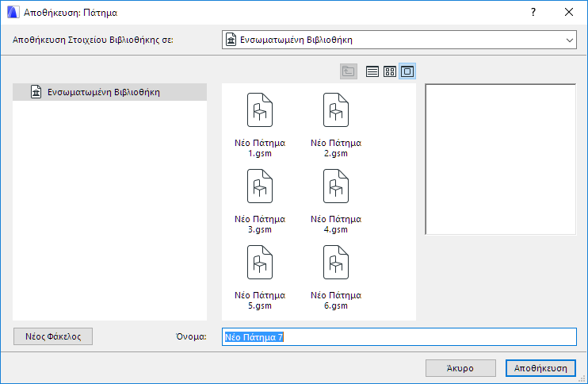Switch to small icons grid view
Viewport: 588px width, 384px height.
click(390, 71)
